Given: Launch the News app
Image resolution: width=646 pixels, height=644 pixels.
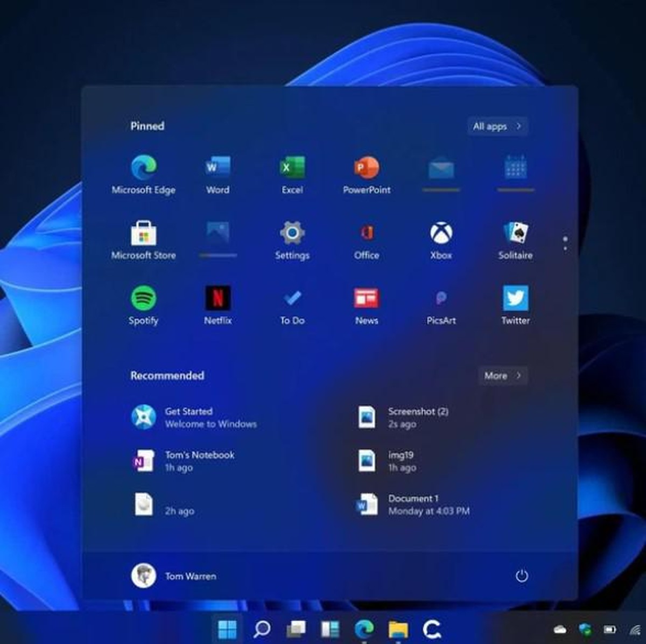Looking at the screenshot, I should (x=367, y=305).
